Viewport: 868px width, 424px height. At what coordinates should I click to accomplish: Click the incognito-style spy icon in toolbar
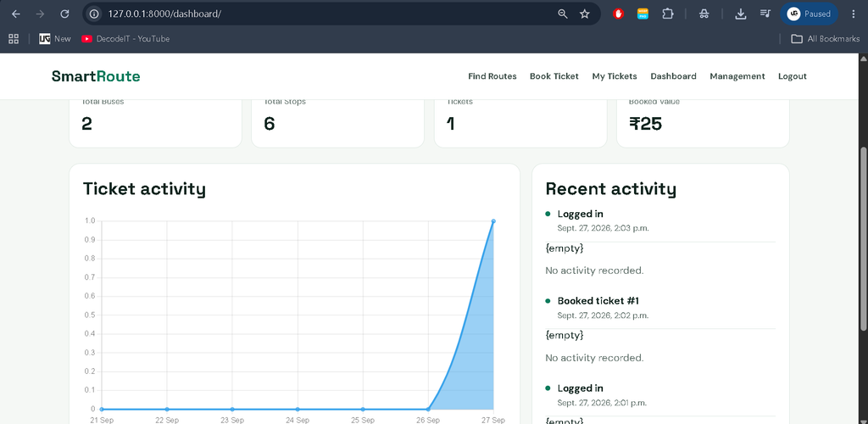(x=704, y=14)
